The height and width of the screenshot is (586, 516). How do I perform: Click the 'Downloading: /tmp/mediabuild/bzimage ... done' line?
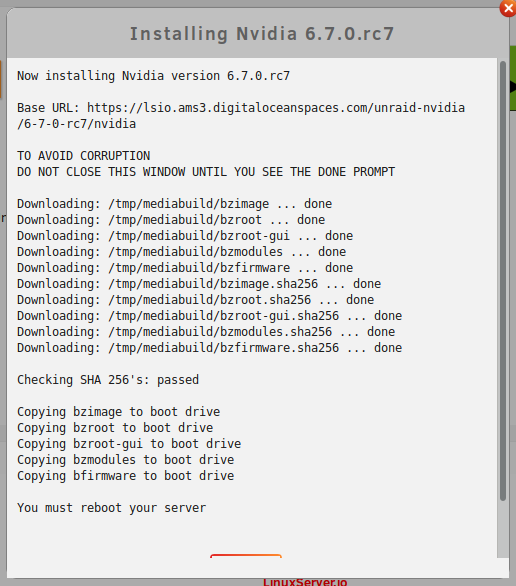point(174,204)
